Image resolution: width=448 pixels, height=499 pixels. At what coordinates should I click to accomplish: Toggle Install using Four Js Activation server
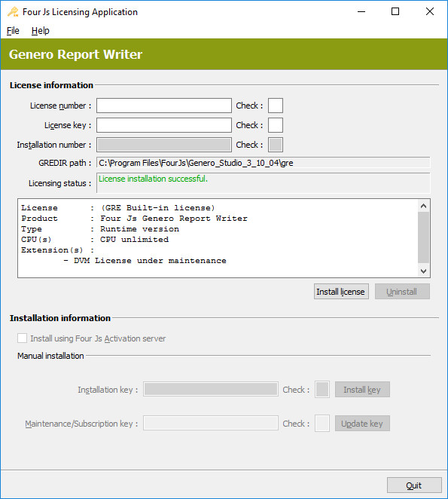click(x=23, y=338)
